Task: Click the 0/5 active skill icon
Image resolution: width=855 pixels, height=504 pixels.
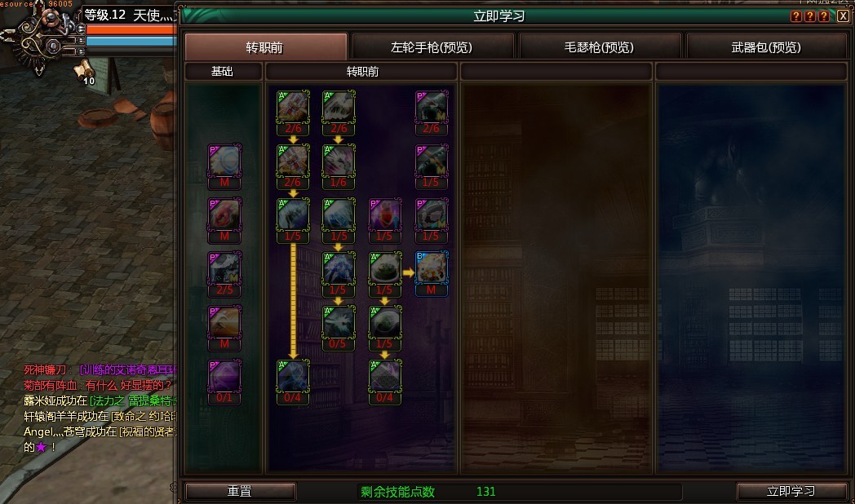Action: point(338,323)
